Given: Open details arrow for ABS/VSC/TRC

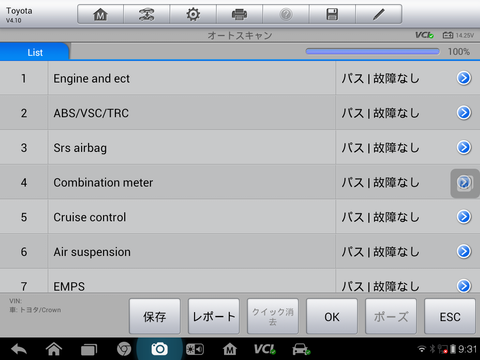Looking at the screenshot, I should 464,113.
